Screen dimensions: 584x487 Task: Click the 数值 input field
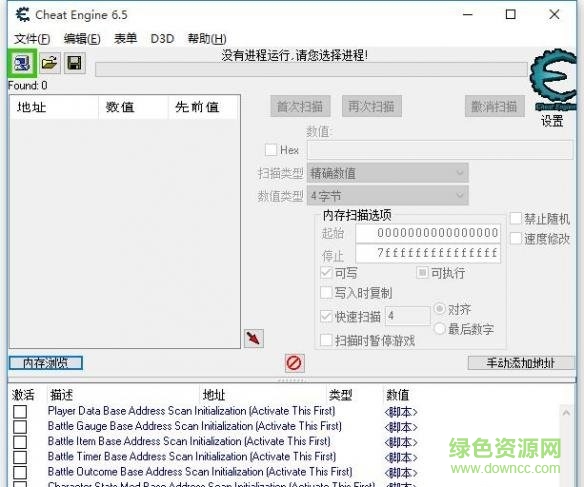pyautogui.click(x=440, y=150)
